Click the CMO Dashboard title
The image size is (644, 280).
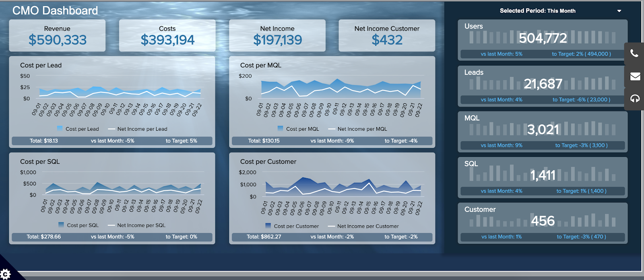click(x=55, y=10)
